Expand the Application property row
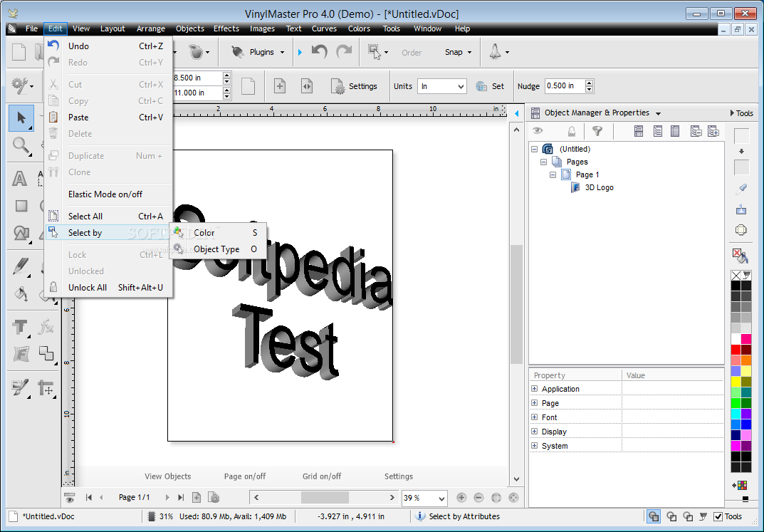This screenshot has width=764, height=532. (x=535, y=389)
